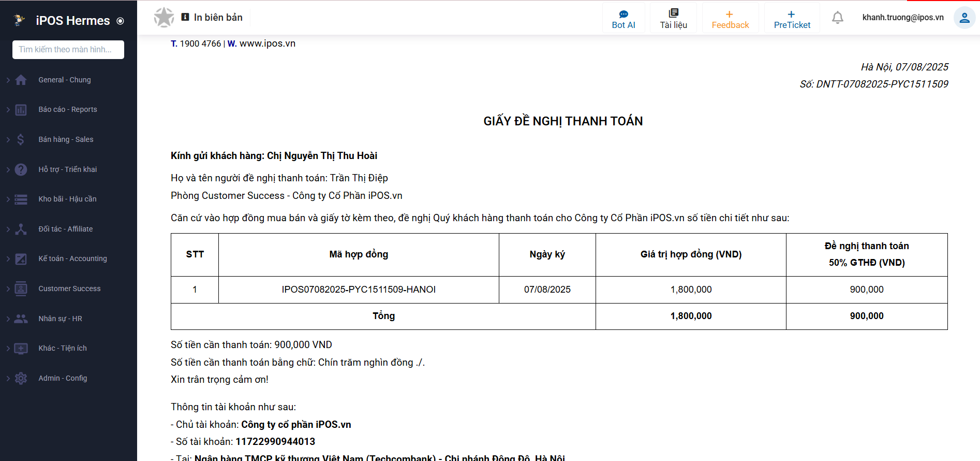This screenshot has height=461, width=980.
Task: Click the Ngày ký column header
Action: click(547, 254)
